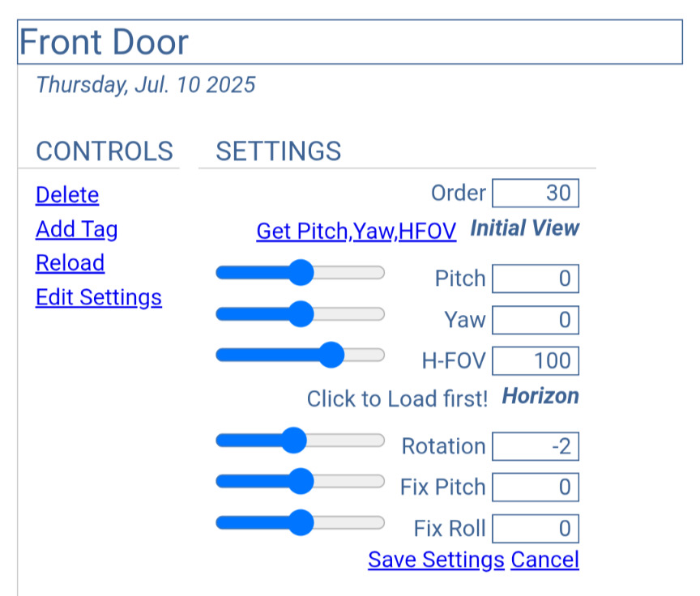Focus the Rotation value field

coord(536,446)
